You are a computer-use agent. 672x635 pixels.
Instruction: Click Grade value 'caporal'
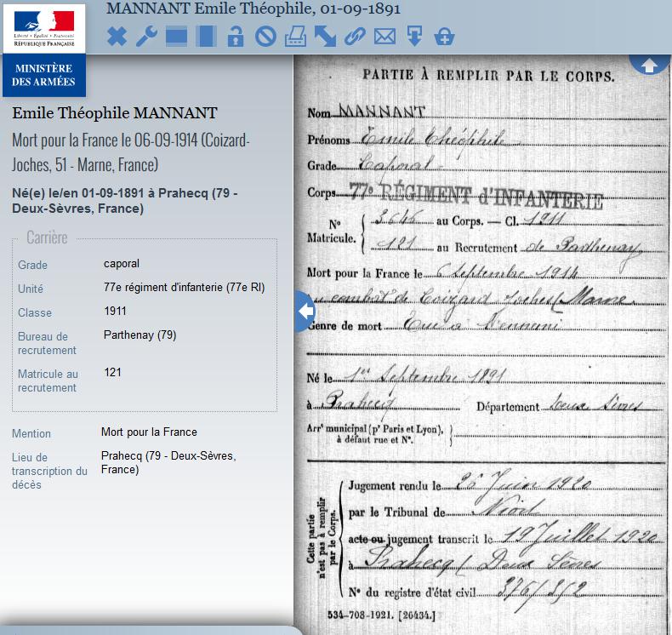click(122, 263)
